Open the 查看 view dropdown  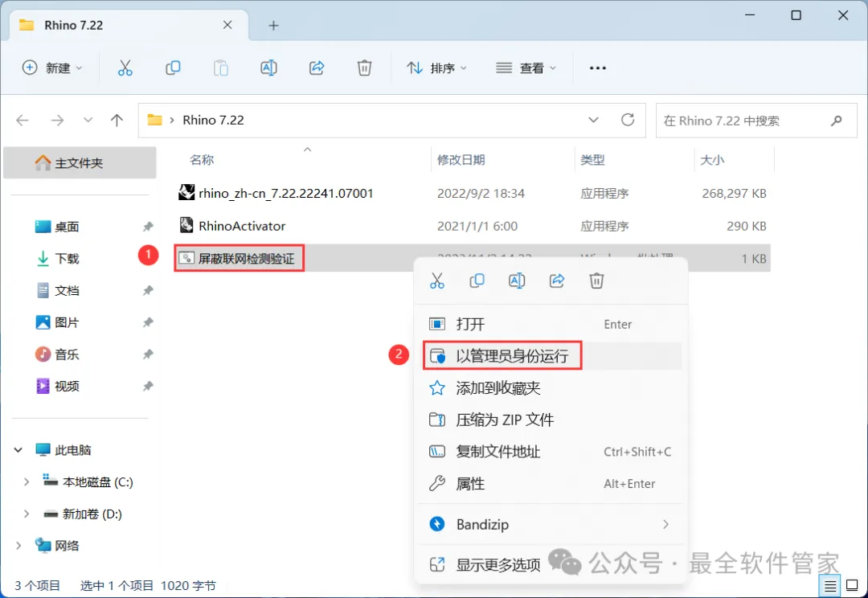[526, 68]
